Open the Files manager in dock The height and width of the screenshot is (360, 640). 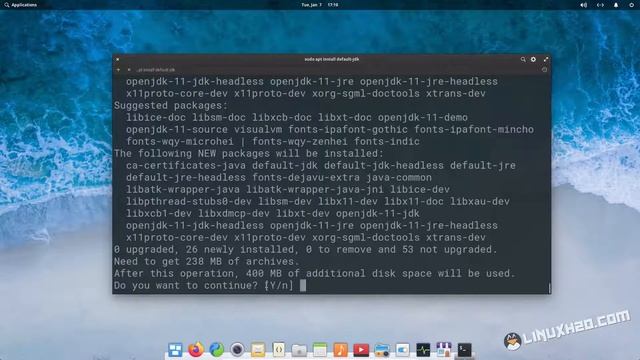pos(299,350)
